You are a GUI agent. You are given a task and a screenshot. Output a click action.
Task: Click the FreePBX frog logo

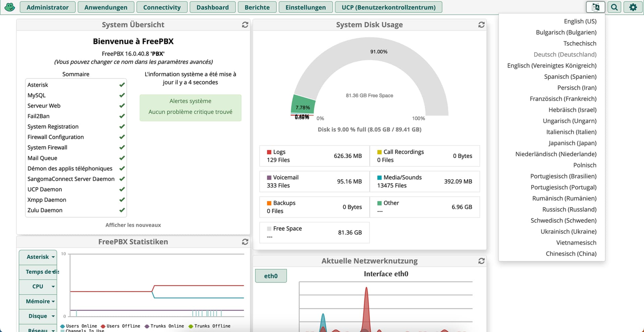9,7
